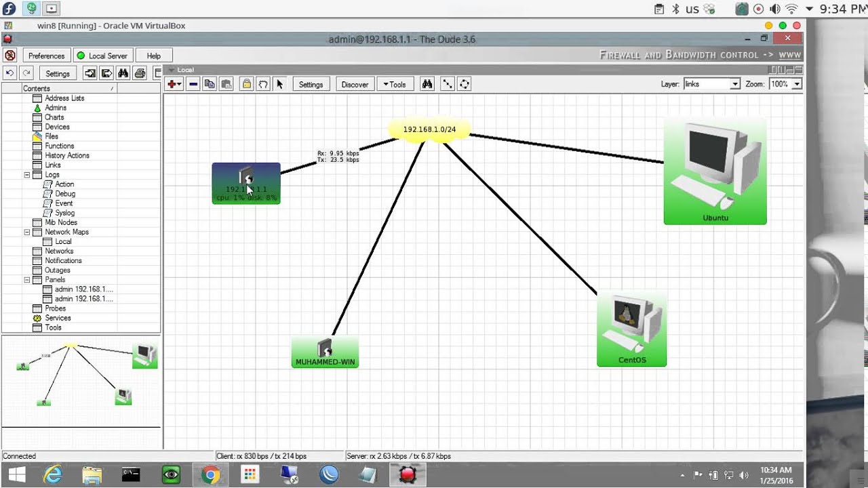Open Preferences
The image size is (868, 488).
(x=46, y=56)
